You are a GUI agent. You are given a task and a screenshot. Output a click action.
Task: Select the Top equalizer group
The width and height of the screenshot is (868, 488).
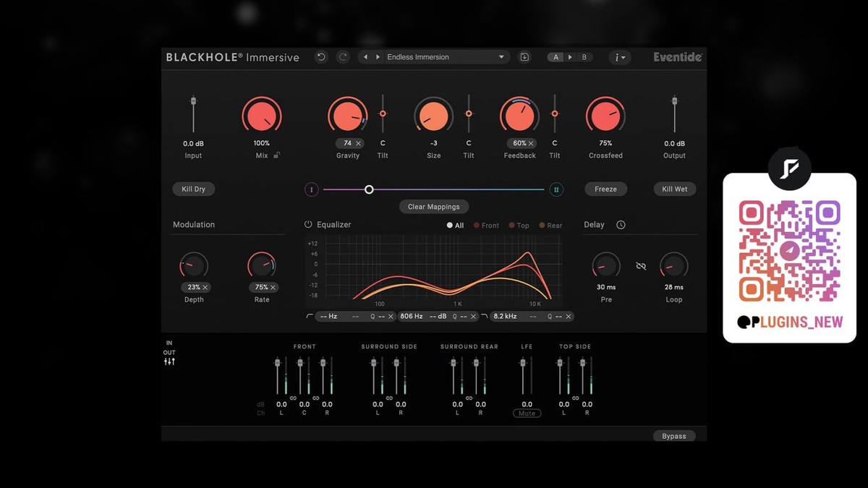[519, 226]
